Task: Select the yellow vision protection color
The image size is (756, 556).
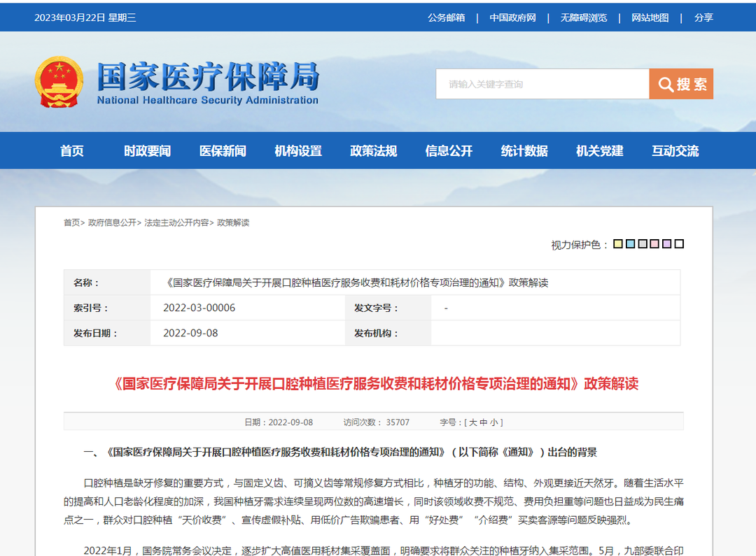Action: (618, 243)
